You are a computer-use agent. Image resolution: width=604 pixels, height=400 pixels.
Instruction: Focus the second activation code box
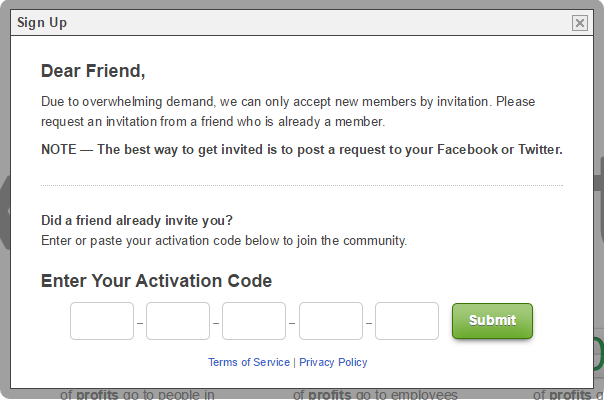coord(178,321)
